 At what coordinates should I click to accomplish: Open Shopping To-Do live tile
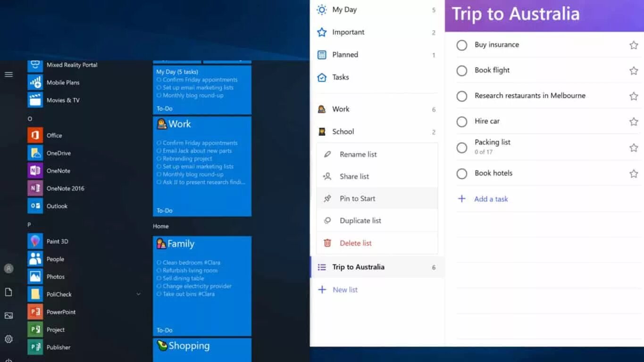202,350
